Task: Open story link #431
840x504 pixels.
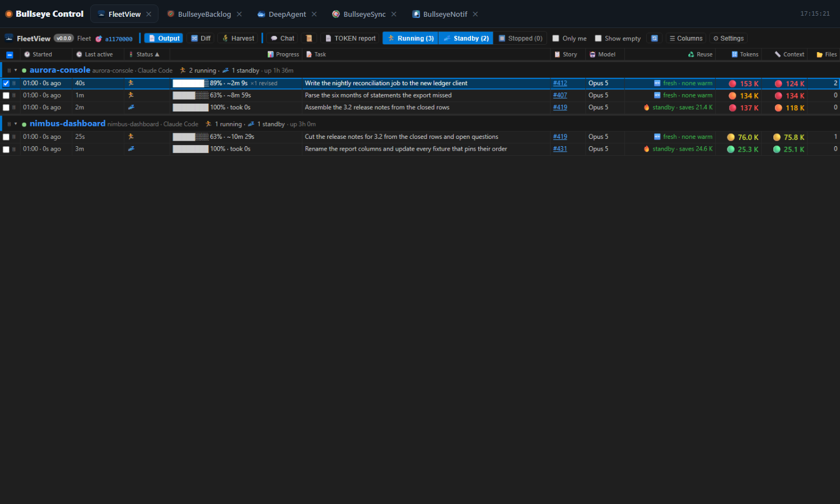Action: click(560, 149)
